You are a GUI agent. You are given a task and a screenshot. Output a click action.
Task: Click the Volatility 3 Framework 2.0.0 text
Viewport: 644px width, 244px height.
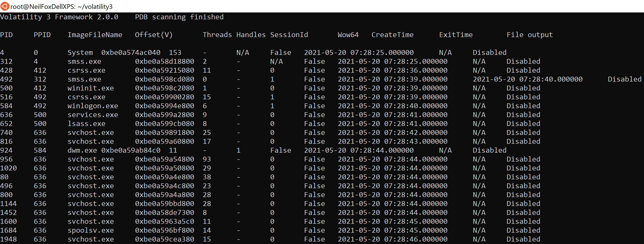pos(59,17)
